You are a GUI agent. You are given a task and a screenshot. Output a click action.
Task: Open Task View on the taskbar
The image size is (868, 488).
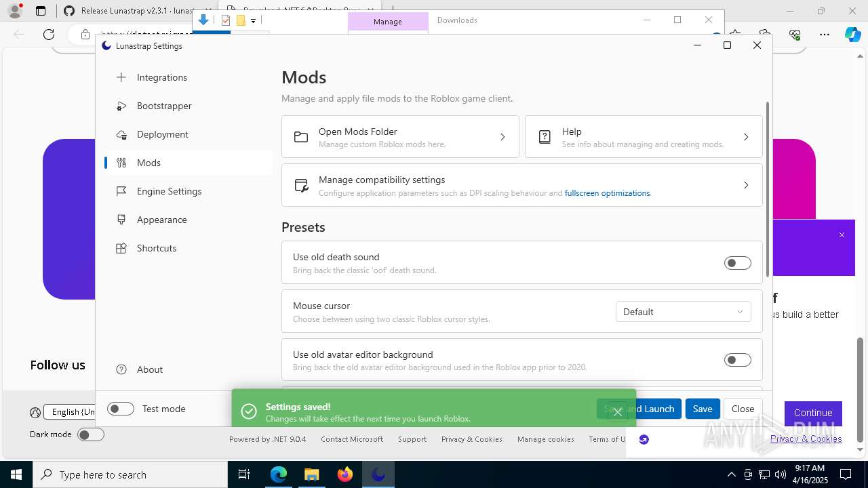[244, 474]
